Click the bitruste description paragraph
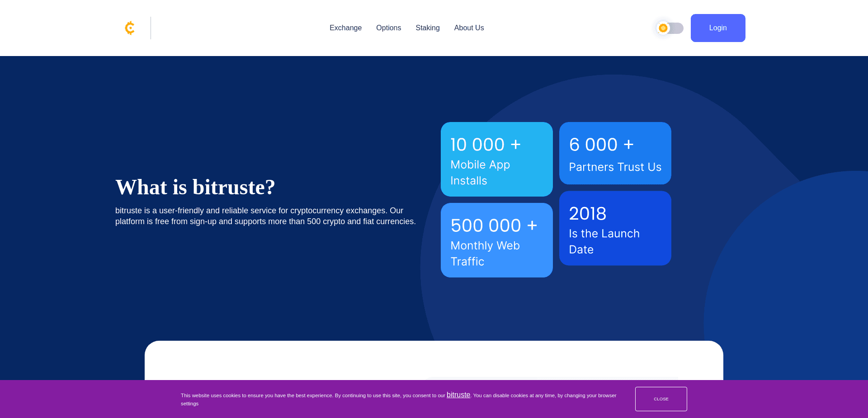 pos(265,216)
